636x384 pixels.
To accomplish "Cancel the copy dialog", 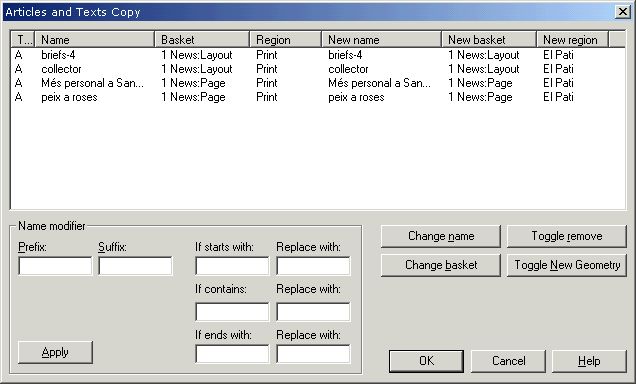I will tap(508, 361).
